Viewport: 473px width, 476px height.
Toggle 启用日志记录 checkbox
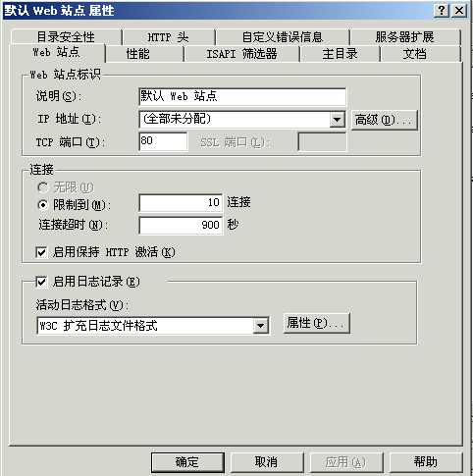pos(41,282)
